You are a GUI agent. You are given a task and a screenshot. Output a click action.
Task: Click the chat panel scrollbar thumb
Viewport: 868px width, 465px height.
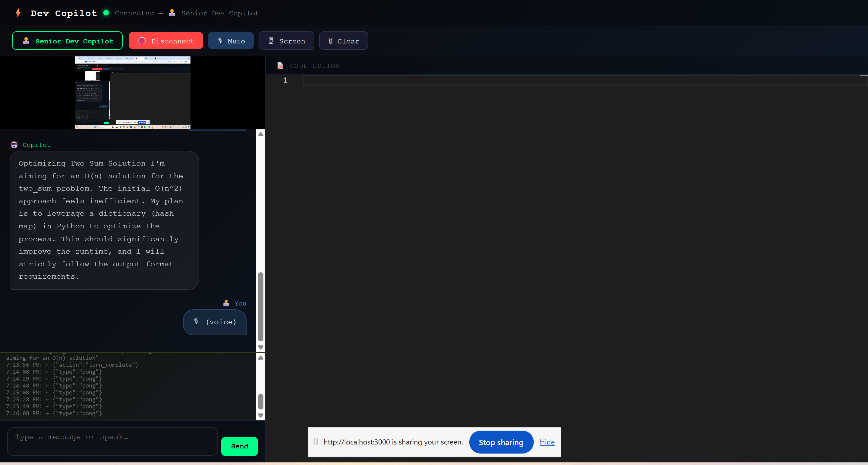click(x=260, y=307)
